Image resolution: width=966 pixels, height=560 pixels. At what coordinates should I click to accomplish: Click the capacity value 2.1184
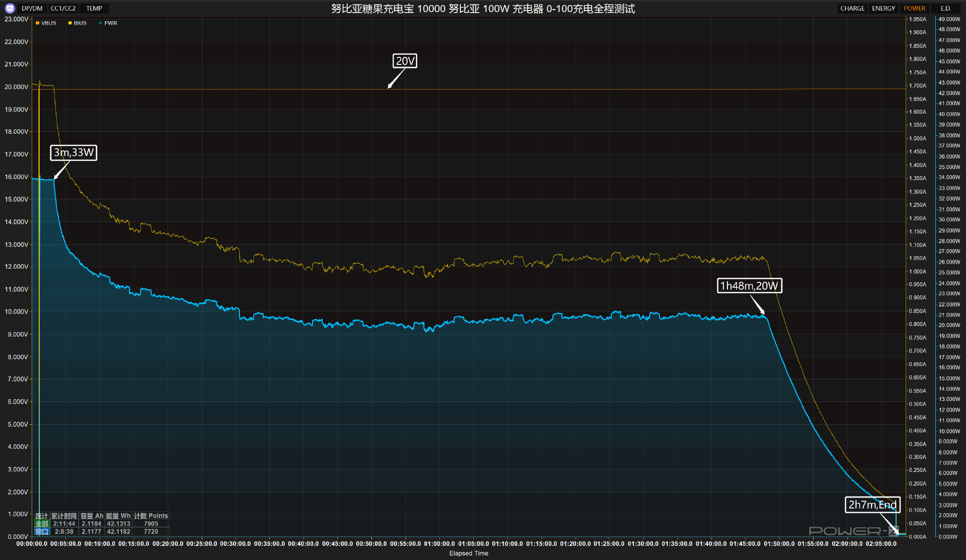pos(92,524)
